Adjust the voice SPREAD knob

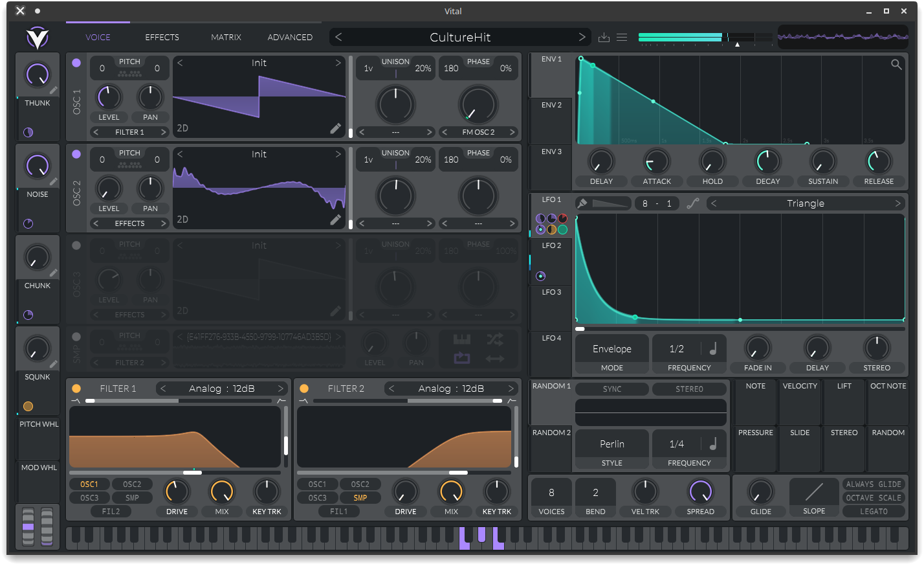coord(701,492)
